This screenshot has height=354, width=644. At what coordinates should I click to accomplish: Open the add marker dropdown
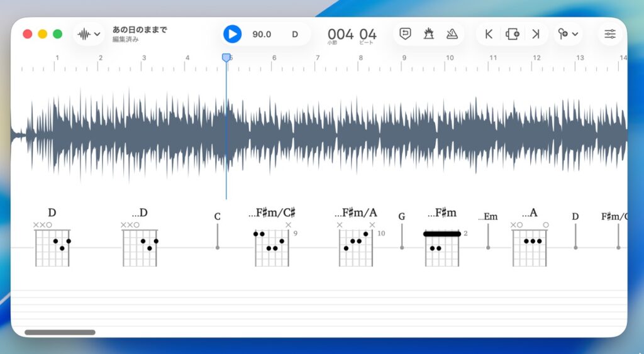[x=568, y=34]
